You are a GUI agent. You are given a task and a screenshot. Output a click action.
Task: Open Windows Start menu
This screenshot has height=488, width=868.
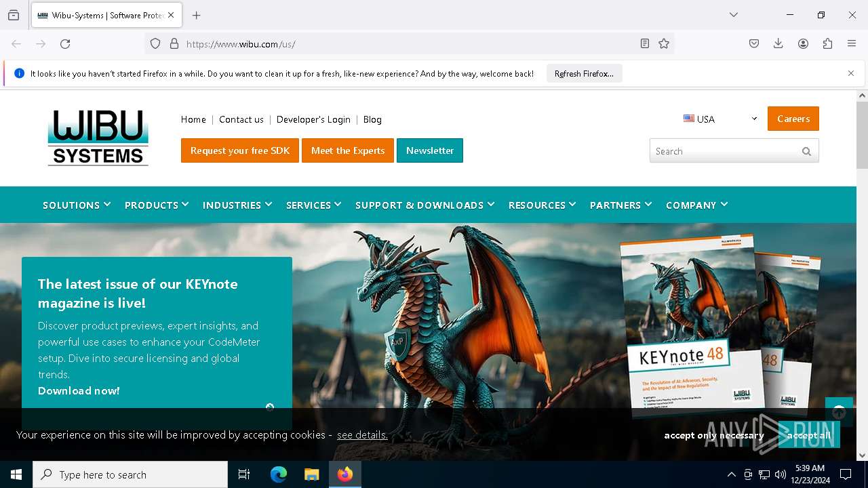16,474
